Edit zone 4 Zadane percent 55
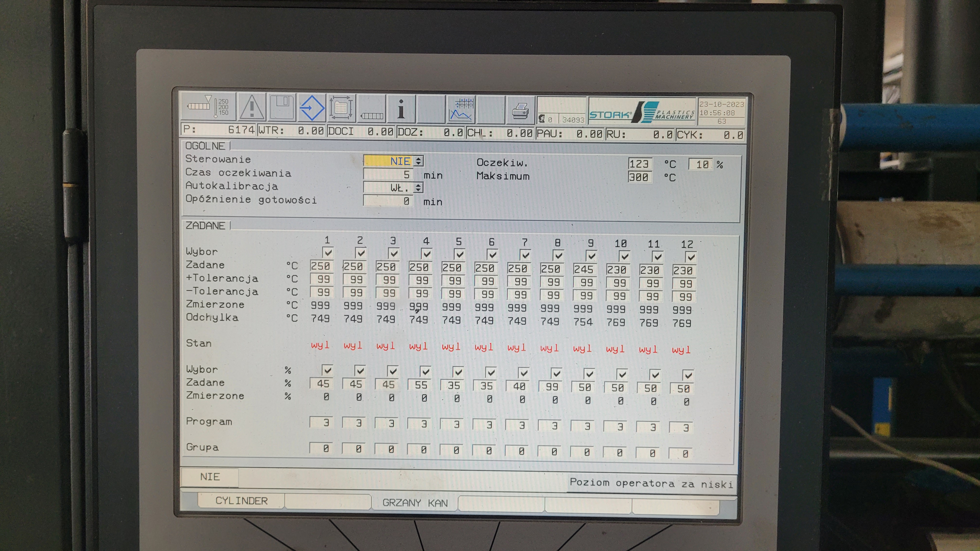This screenshot has height=551, width=980. tap(420, 385)
